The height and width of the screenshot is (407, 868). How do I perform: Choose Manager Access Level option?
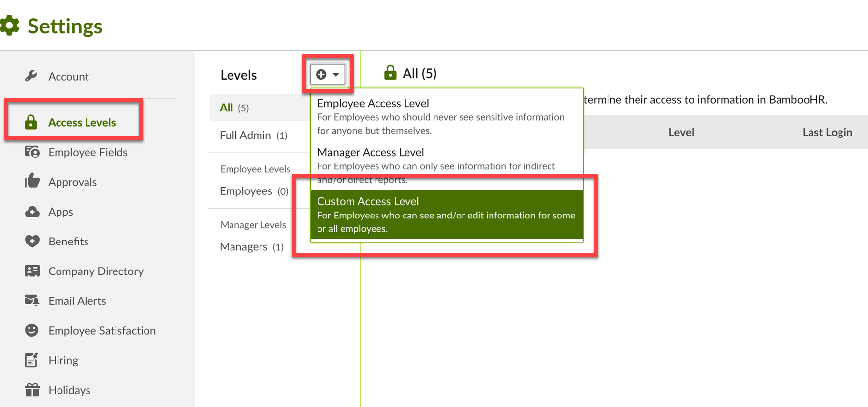point(447,165)
